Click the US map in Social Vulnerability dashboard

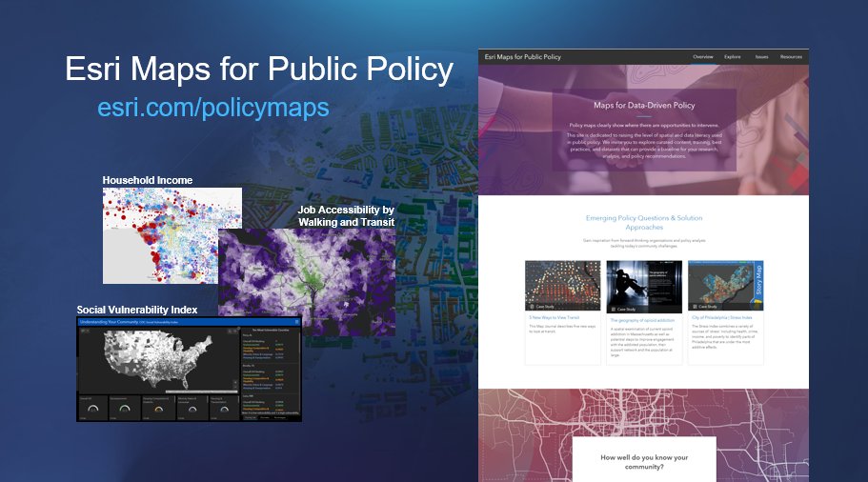[158, 358]
